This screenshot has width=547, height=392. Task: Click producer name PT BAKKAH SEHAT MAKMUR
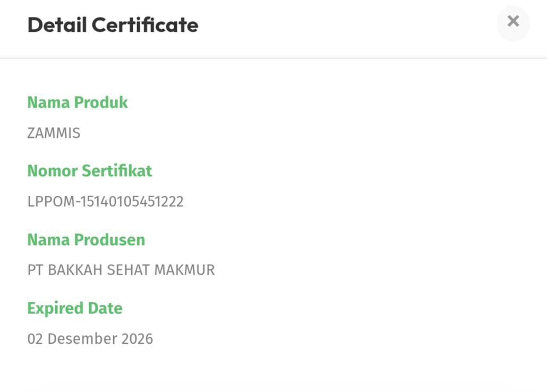[x=121, y=270]
